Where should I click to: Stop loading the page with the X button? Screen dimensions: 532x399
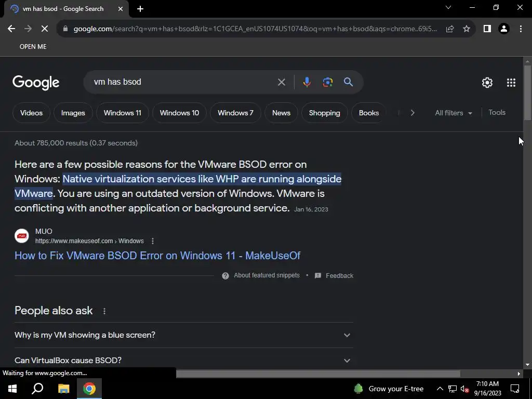point(45,29)
